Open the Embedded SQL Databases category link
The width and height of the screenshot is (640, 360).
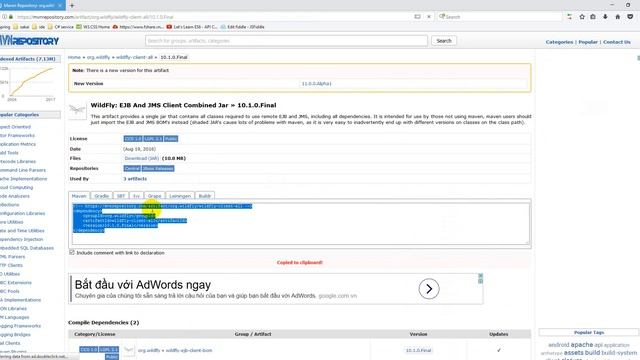(27, 248)
